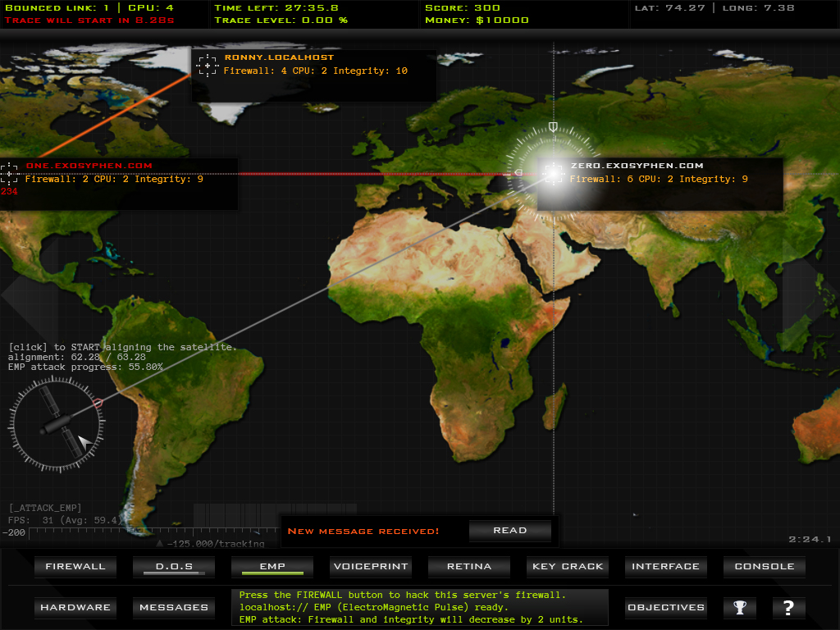Viewport: 840px width, 630px height.
Task: Open the CONSOLE panel
Action: 764,567
